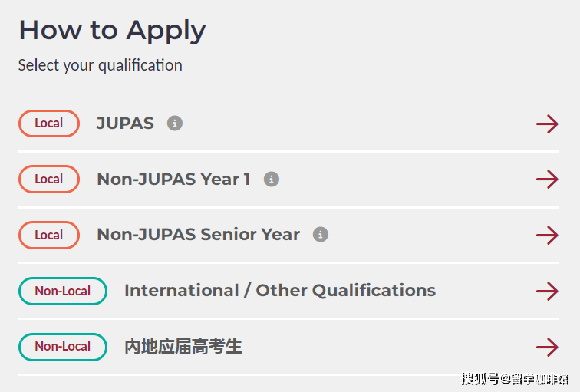Image resolution: width=580 pixels, height=392 pixels.
Task: Click the info icon next to JUPAS
Action: [175, 124]
